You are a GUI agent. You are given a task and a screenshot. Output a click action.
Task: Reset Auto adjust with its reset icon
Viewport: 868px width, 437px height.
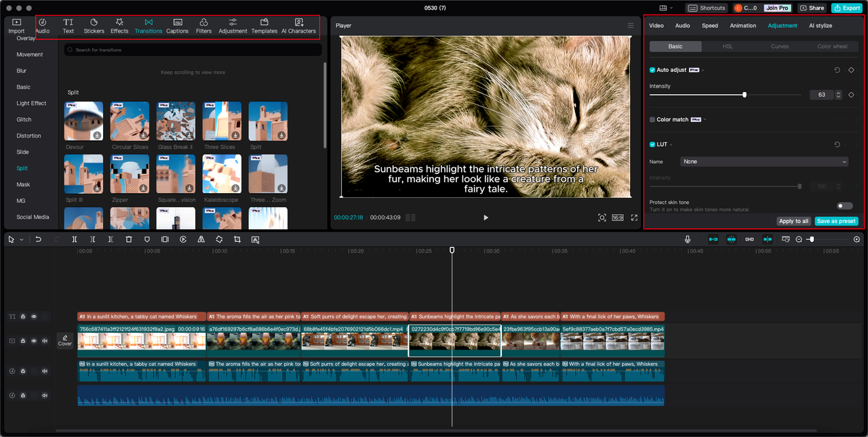(x=837, y=70)
